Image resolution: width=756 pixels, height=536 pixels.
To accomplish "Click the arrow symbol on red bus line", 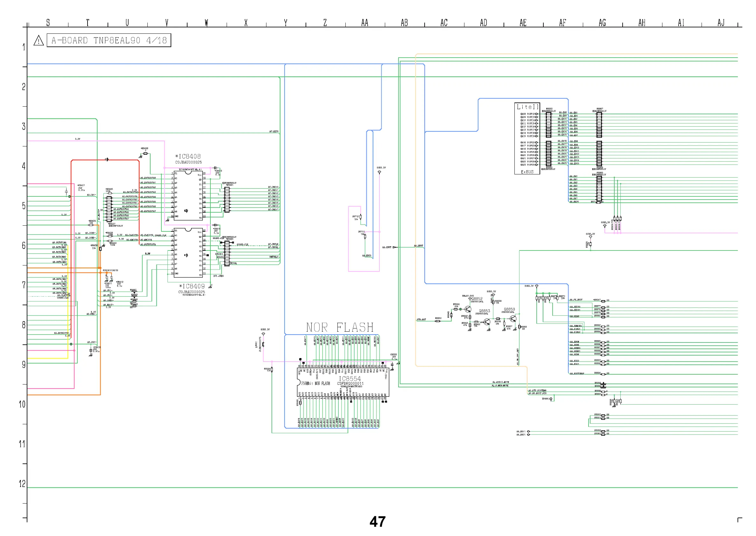I will pyautogui.click(x=107, y=159).
